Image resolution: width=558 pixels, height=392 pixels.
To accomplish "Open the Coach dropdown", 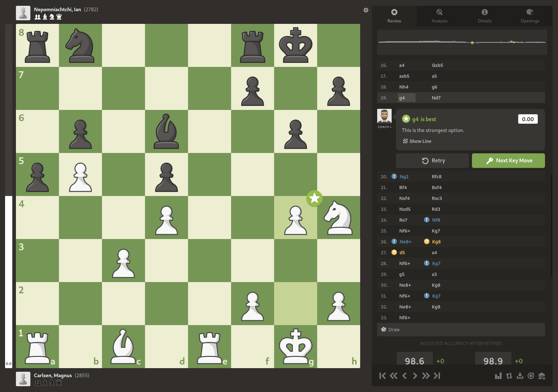I will tap(384, 127).
